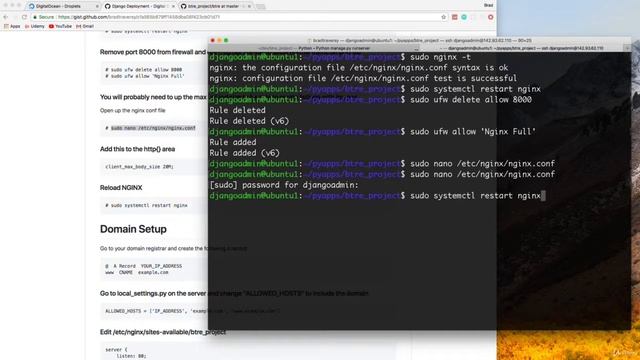640x360 pixels.
Task: Bookmark this page with the star
Action: point(444,17)
